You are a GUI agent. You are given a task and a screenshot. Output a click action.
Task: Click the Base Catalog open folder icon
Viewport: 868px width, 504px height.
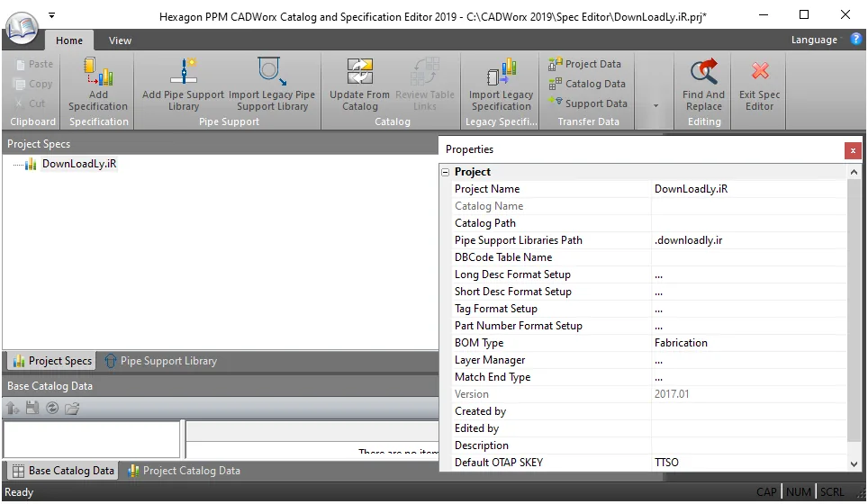72,409
